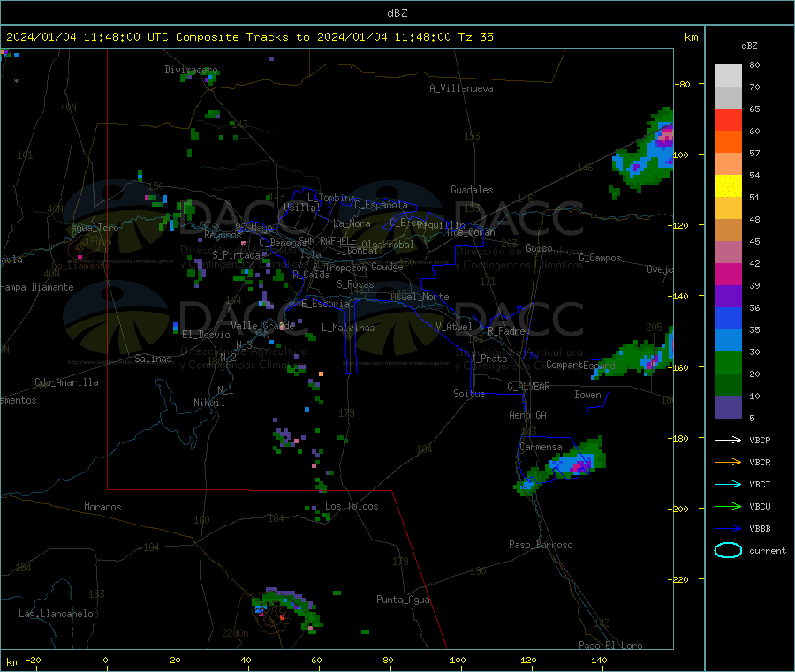Click the 'Cda_Amarilla' map label

point(66,382)
